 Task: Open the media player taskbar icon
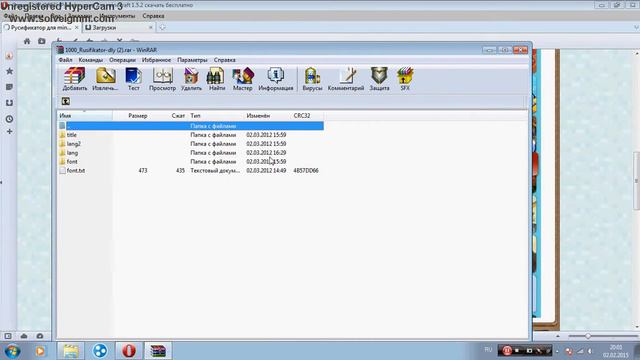(x=40, y=351)
